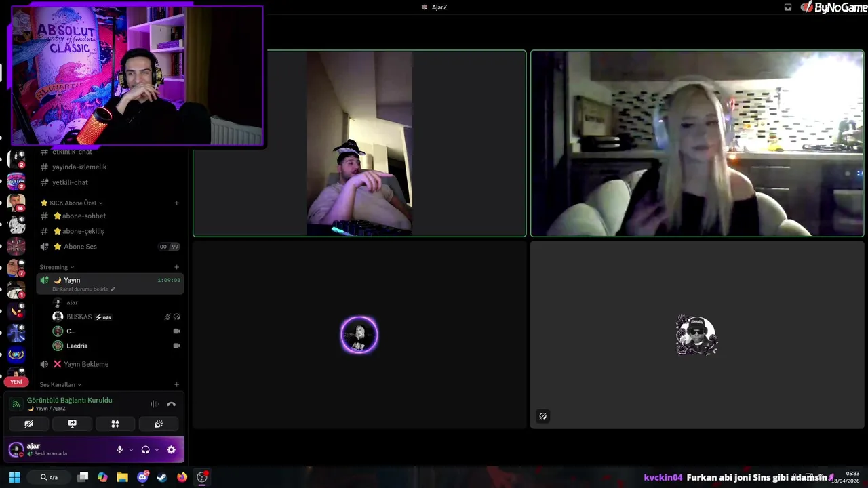Toggle the camera off button in voice panel
Screen dimensions: 868x488
pyautogui.click(x=28, y=424)
